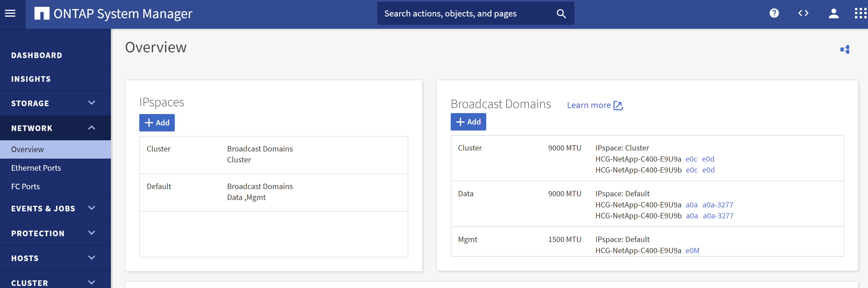Open the hamburger menu icon top left
Viewport: 868px width, 288px height.
coord(10,13)
